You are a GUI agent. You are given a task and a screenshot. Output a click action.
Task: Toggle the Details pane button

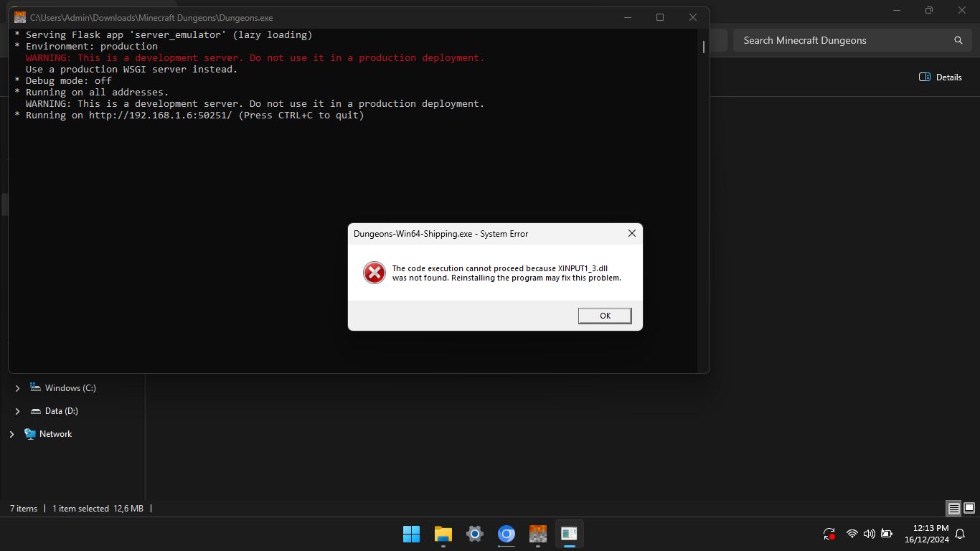click(941, 77)
